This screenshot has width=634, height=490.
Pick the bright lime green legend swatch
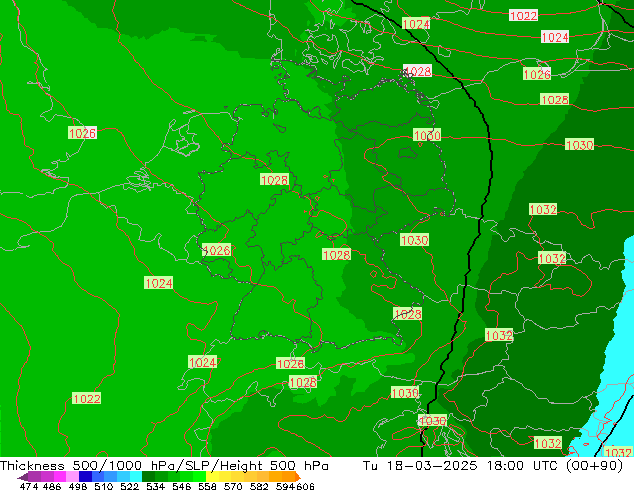click(199, 477)
